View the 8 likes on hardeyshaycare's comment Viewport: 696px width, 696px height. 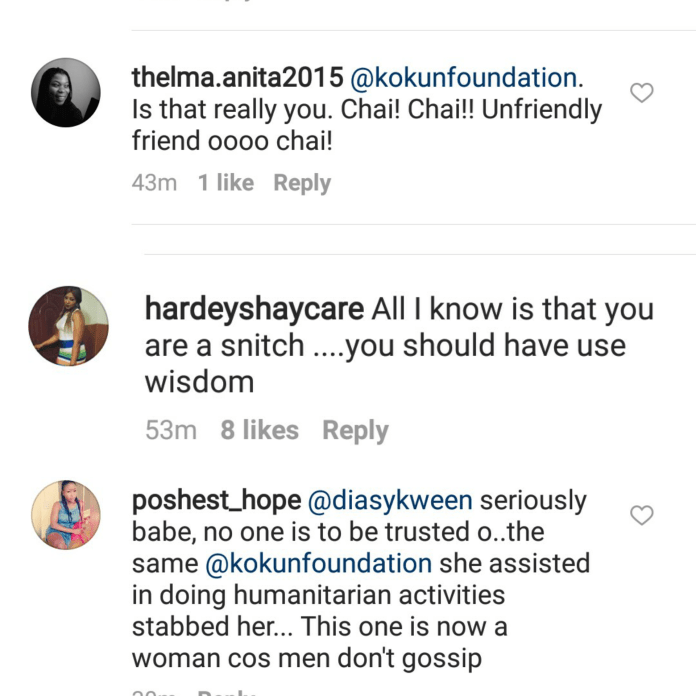tap(259, 431)
